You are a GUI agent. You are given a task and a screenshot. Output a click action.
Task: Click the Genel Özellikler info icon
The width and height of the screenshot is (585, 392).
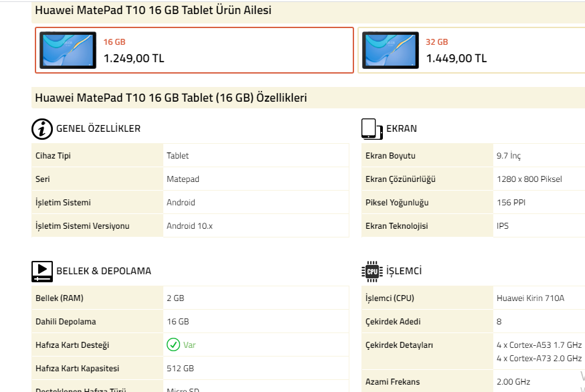click(41, 129)
